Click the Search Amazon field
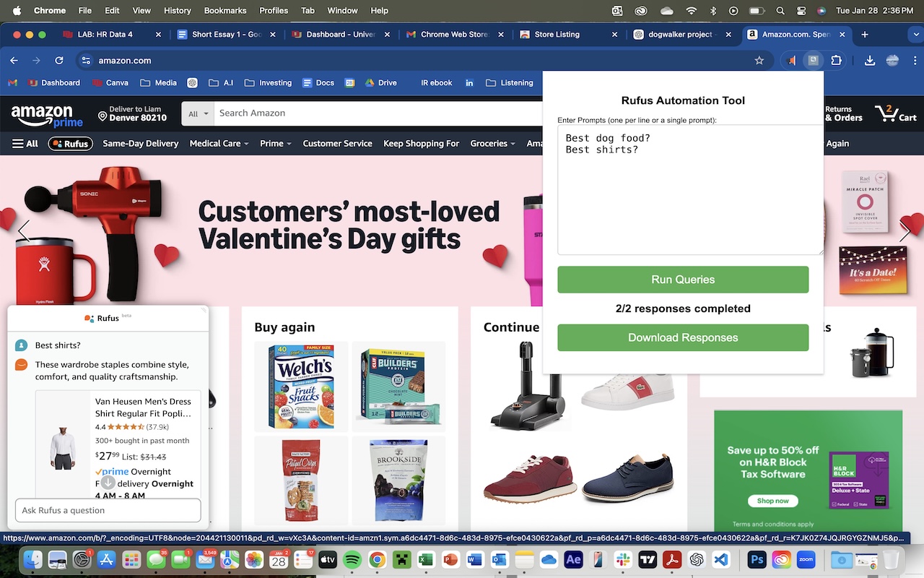This screenshot has width=924, height=578. 379,113
